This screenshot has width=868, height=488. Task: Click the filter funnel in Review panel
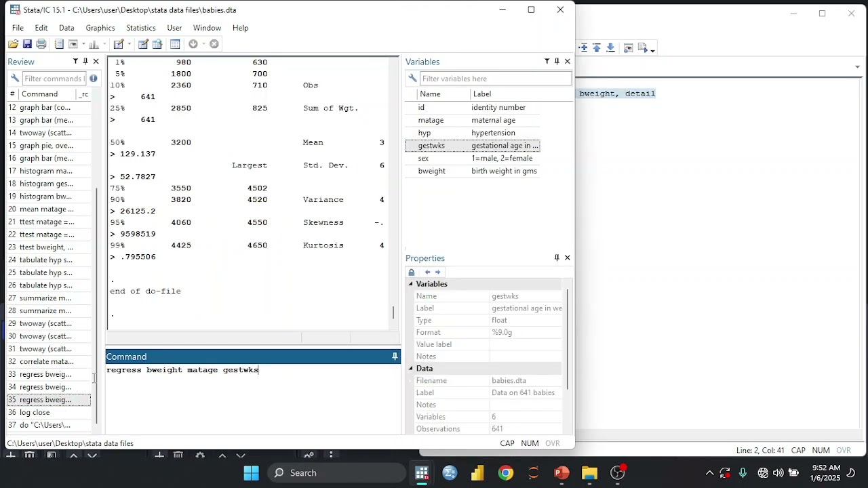click(75, 62)
